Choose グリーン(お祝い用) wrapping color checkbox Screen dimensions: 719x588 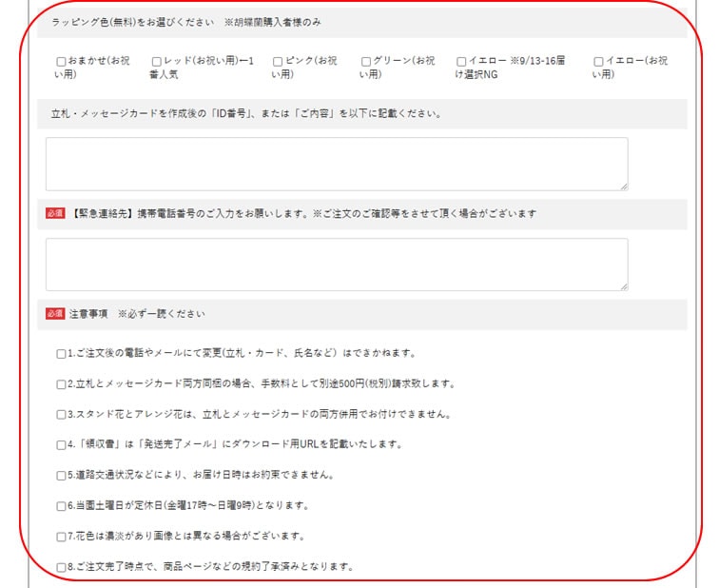coord(366,62)
